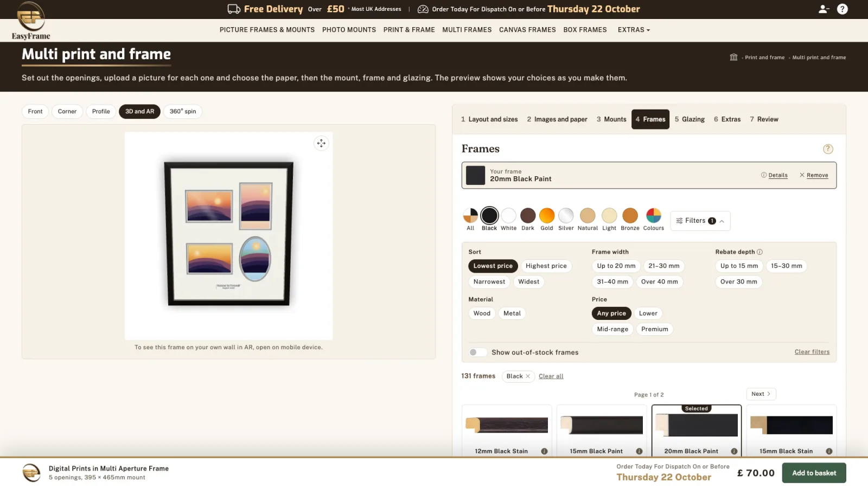Open CANVAS FRAMES menu item
This screenshot has height=488, width=868.
point(527,30)
